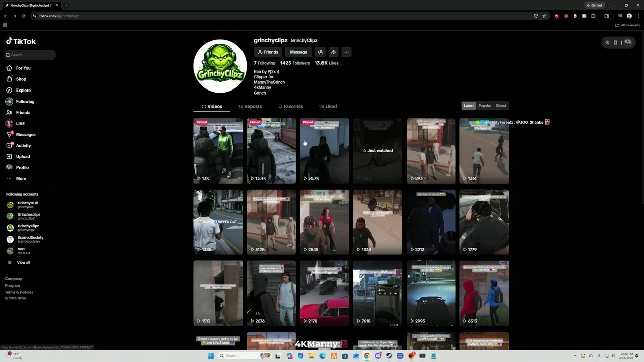Open Discord from the taskbar

pos(378,356)
